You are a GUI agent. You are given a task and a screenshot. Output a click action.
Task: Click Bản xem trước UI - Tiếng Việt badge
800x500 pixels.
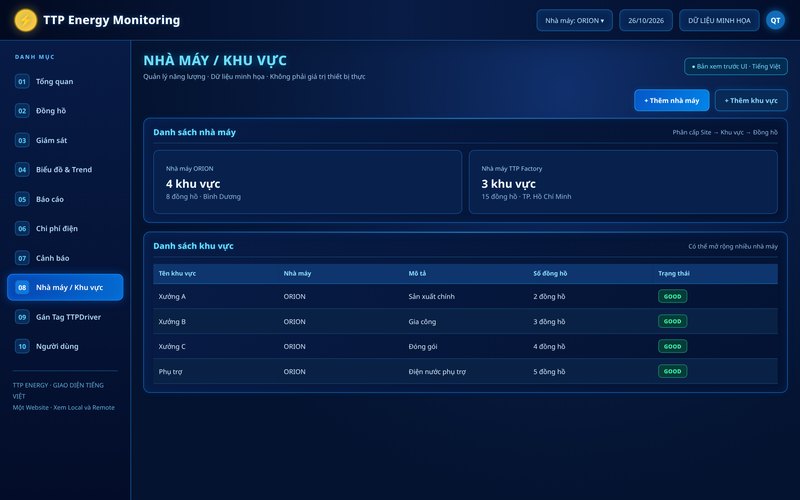click(x=736, y=66)
